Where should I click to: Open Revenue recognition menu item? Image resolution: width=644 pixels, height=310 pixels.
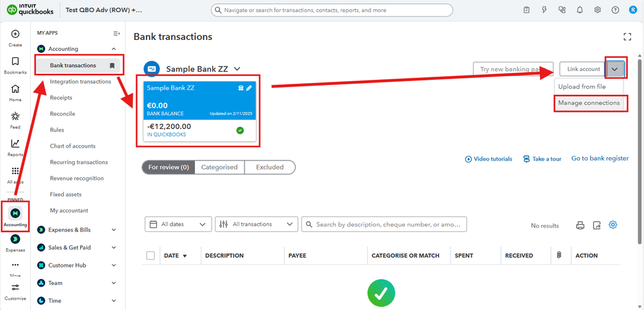coord(76,179)
